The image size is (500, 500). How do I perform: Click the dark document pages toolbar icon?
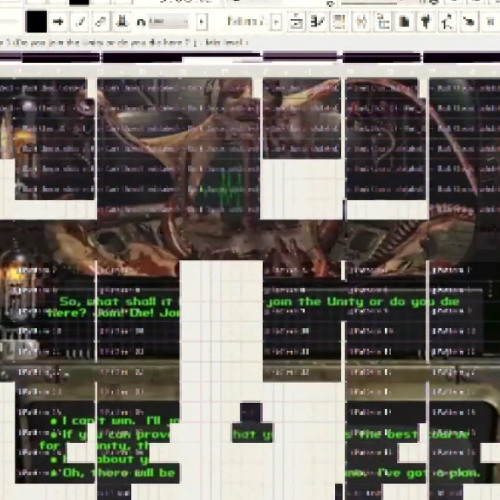click(x=404, y=22)
